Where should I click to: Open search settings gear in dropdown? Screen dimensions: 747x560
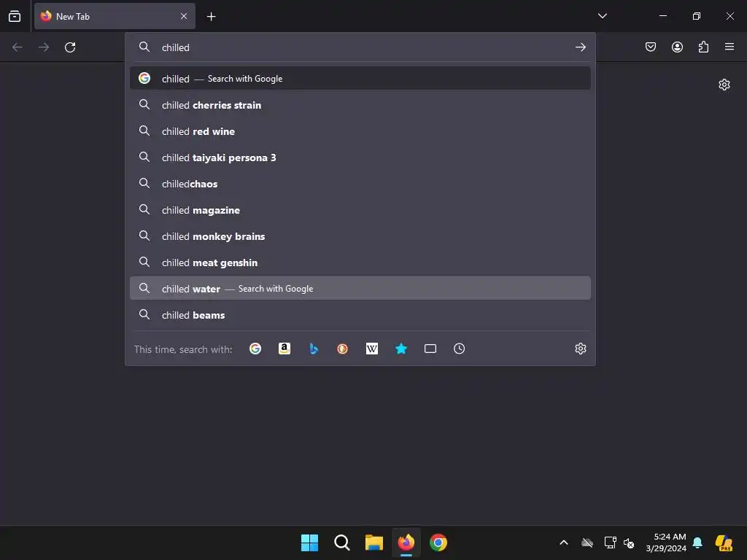pyautogui.click(x=580, y=349)
